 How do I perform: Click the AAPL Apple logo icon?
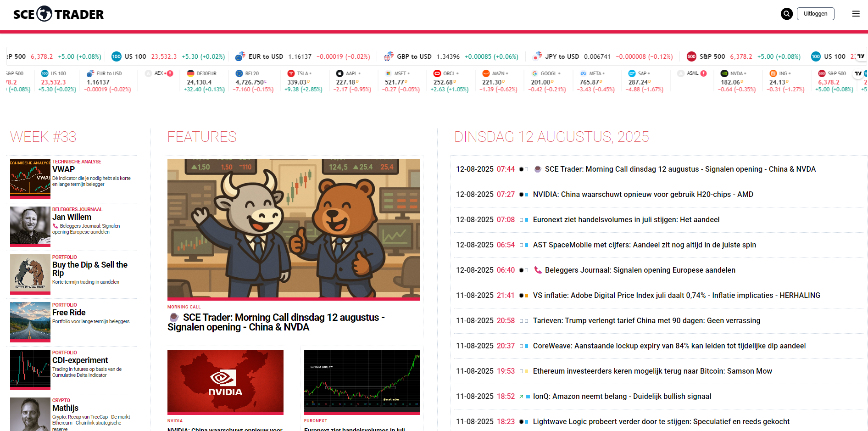pos(339,73)
